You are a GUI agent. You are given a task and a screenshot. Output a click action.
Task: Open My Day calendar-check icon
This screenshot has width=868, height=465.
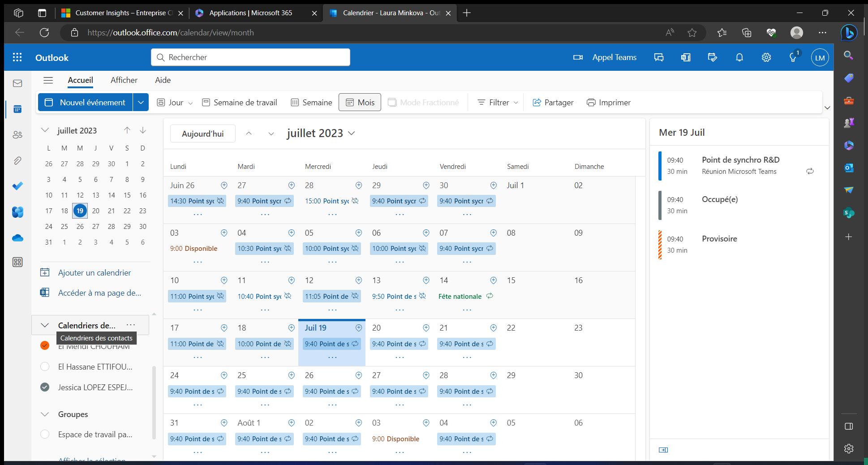tap(713, 57)
